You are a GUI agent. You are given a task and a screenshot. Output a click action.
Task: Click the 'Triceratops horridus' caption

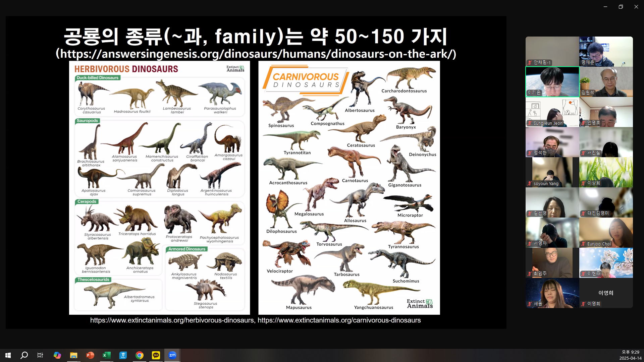[137, 234]
